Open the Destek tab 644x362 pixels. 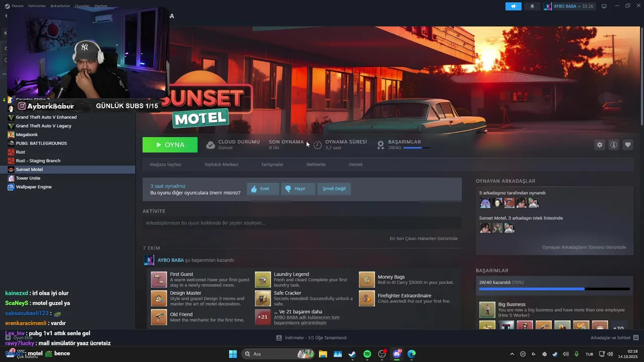pos(356,164)
